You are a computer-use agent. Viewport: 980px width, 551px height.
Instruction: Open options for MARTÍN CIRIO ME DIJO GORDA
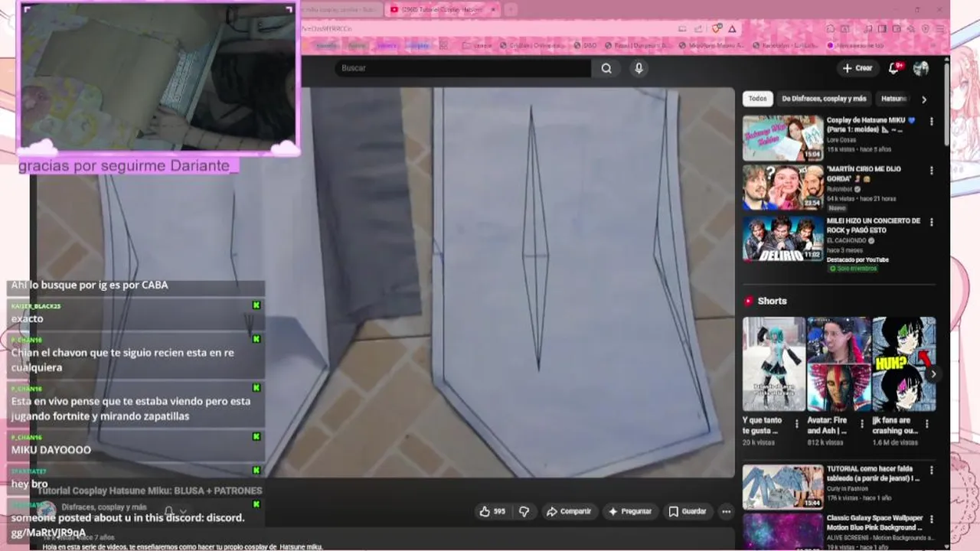coord(932,171)
